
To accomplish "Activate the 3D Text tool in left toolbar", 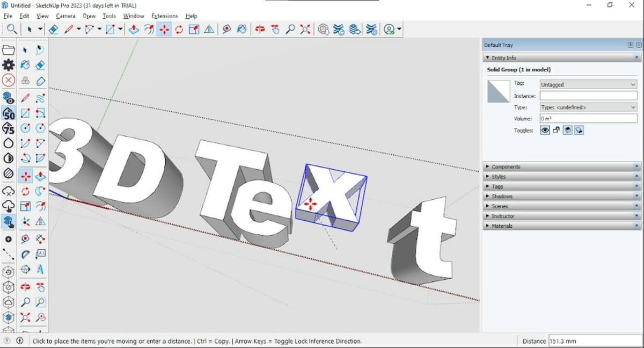I will pyautogui.click(x=40, y=269).
